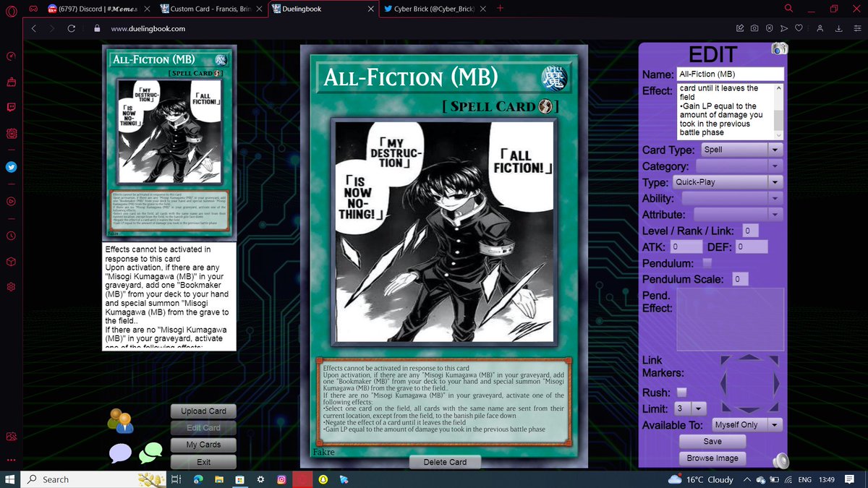Open the Ability dropdown
Image resolution: width=868 pixels, height=488 pixels.
click(x=732, y=198)
